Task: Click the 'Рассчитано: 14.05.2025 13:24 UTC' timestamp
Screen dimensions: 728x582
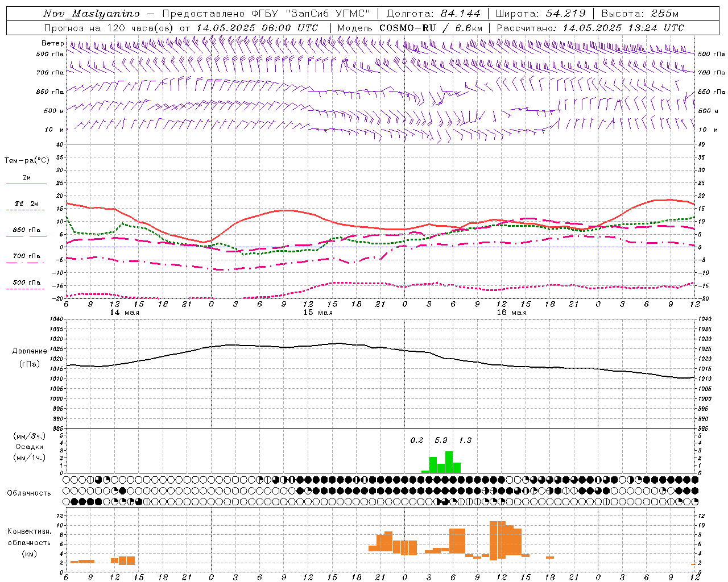Action: coord(590,28)
